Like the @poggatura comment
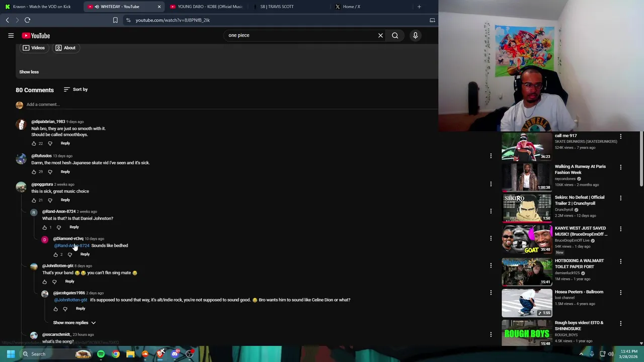Image resolution: width=644 pixels, height=362 pixels. pos(34,200)
